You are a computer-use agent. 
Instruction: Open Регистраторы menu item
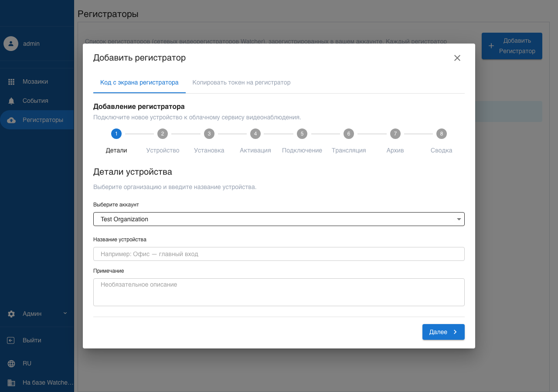37,120
